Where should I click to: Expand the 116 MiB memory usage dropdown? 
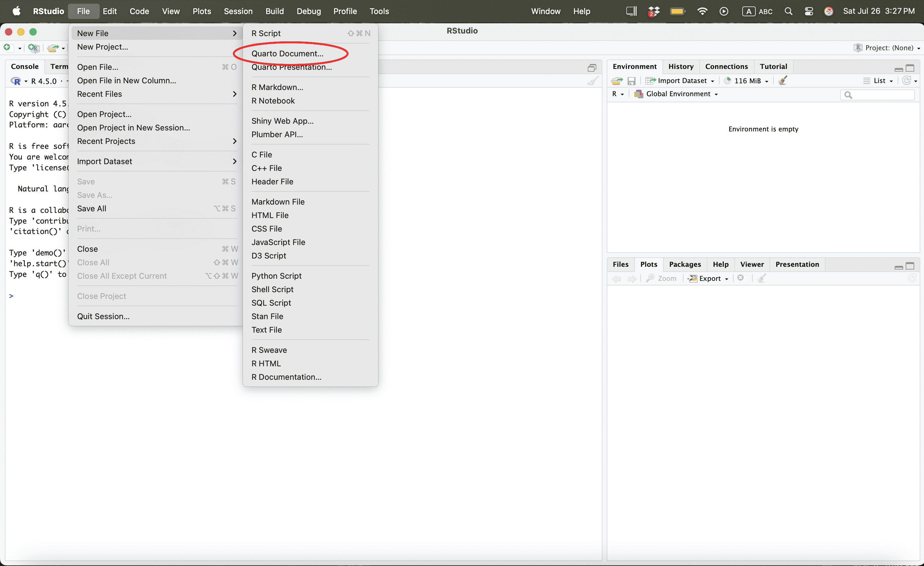pyautogui.click(x=747, y=81)
